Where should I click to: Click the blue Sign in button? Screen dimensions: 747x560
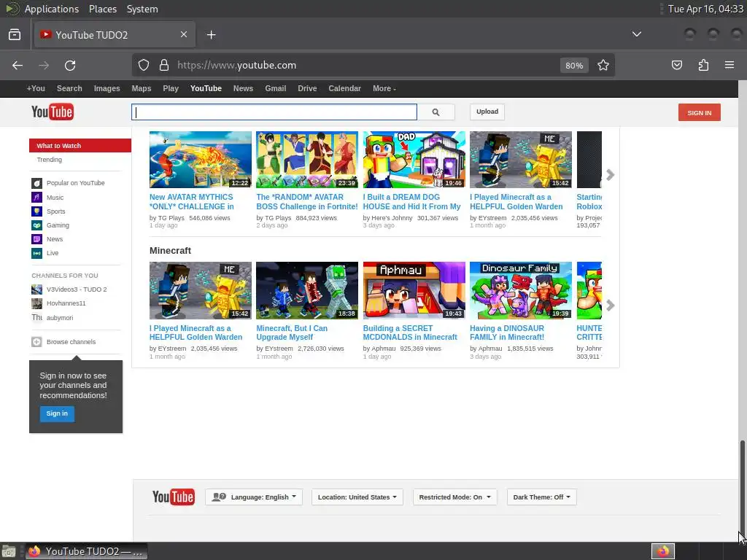(x=57, y=413)
